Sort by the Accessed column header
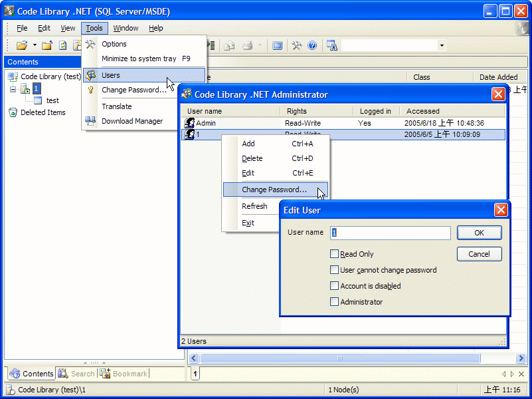The width and height of the screenshot is (532, 399). pos(452,111)
